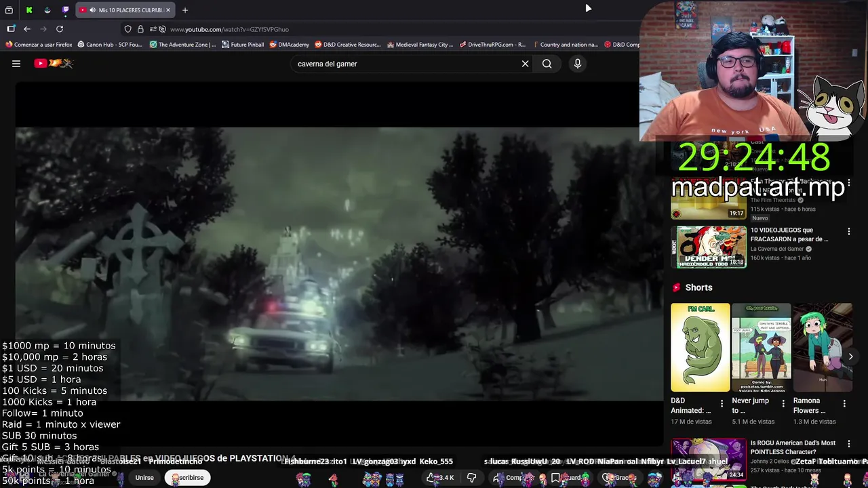This screenshot has height=488, width=868.
Task: Open 10 VIDEOJUEGOS que FRACASARON video thumbnail
Action: coord(708,247)
